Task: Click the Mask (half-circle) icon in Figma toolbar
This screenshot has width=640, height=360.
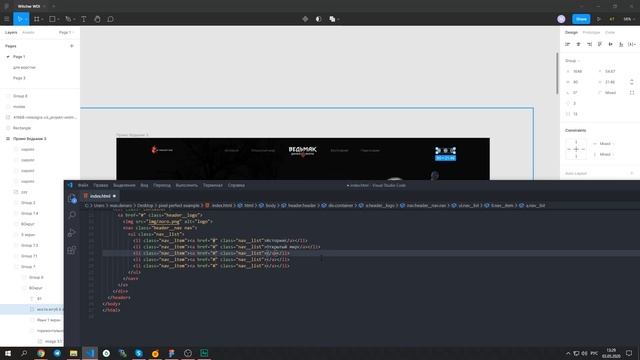Action: 318,19
